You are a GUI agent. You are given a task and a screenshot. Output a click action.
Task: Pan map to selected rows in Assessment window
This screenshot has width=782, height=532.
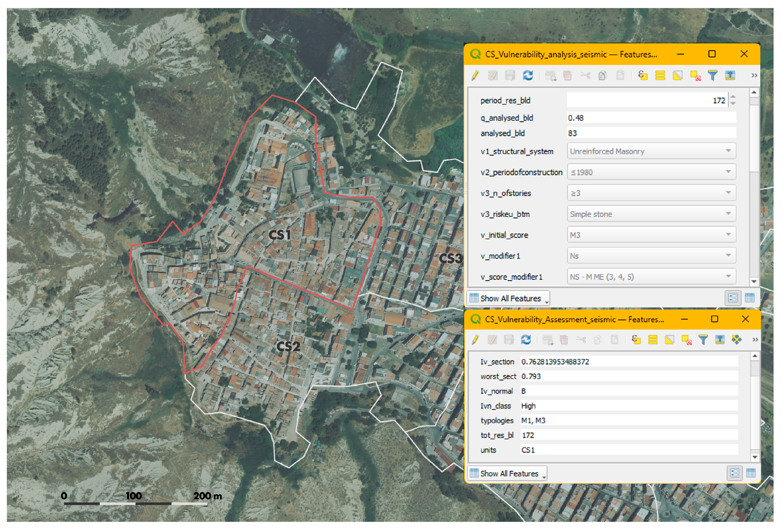coord(736,340)
